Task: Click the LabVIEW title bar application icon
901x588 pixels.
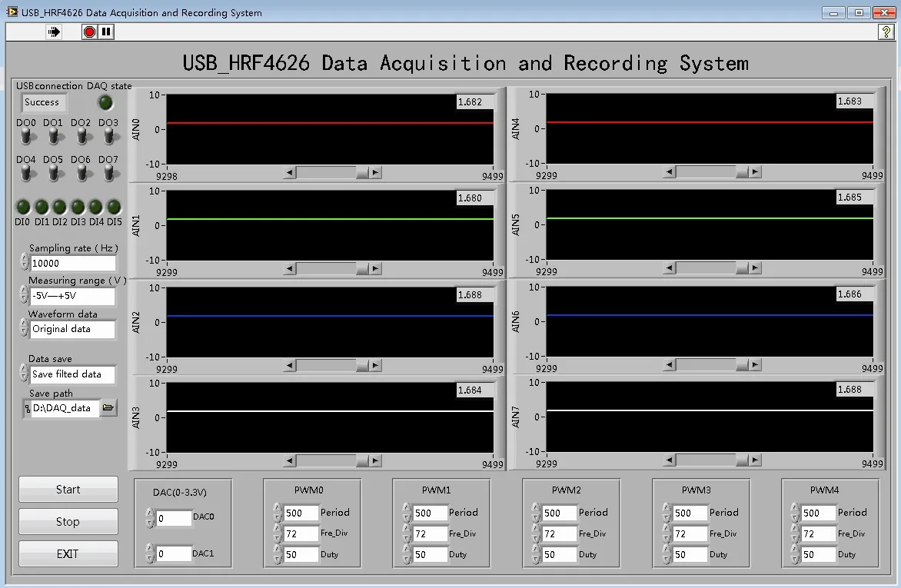Action: 12,12
